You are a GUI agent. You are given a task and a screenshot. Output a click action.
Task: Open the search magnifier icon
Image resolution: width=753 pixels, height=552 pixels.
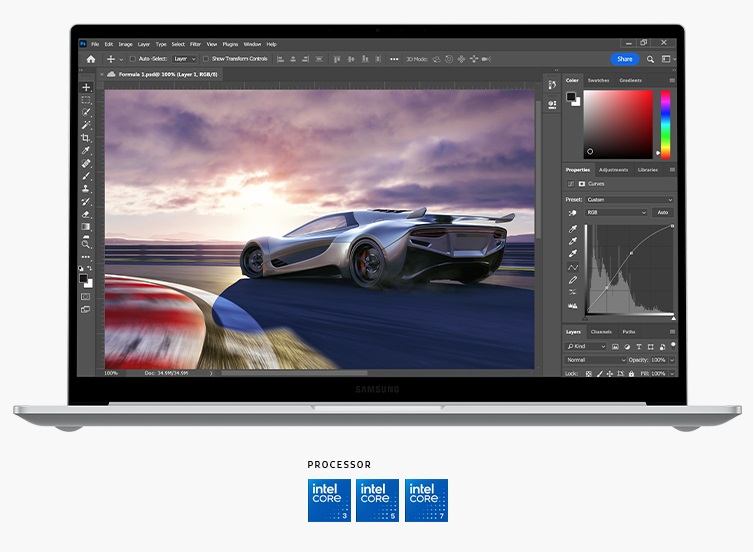650,59
